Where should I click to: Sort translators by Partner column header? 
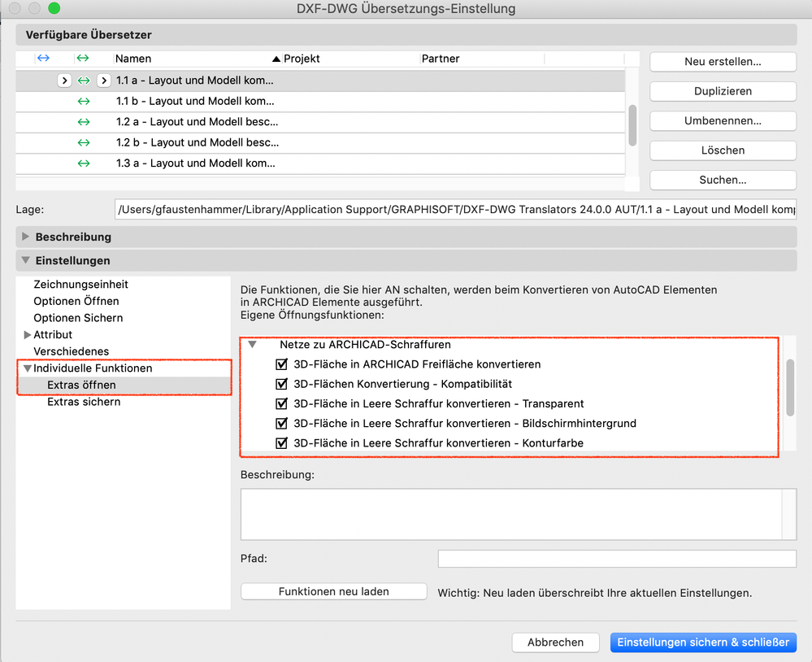pyautogui.click(x=441, y=59)
